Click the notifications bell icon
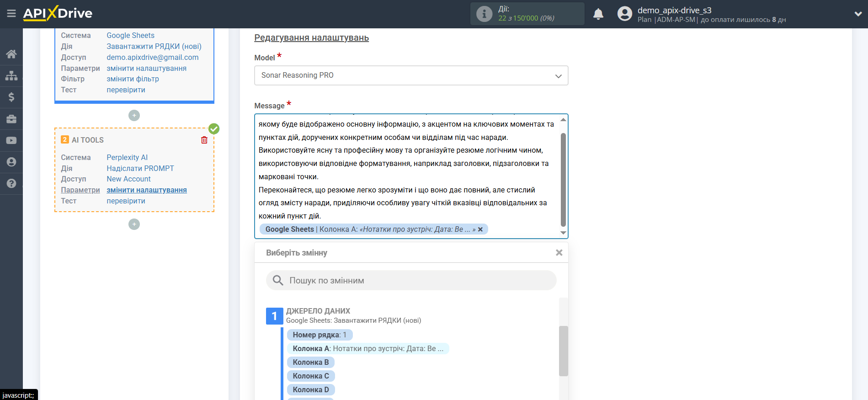 (x=598, y=14)
